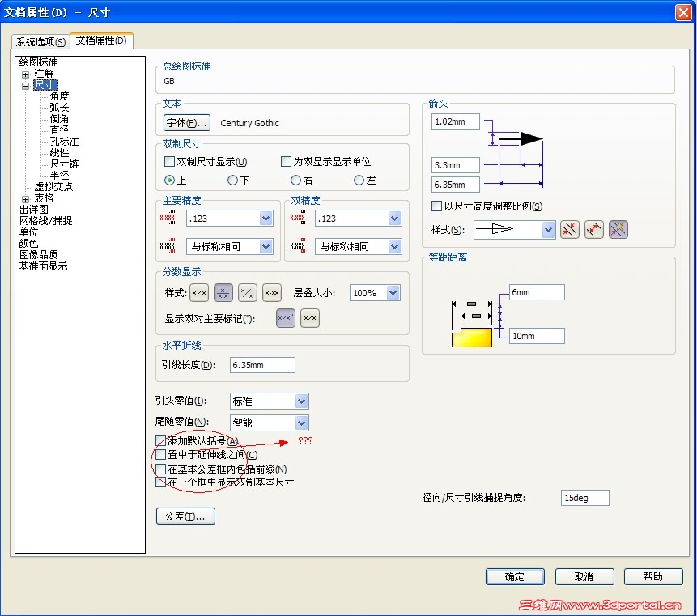Click arrow height field 1.02mm
Image resolution: width=697 pixels, height=616 pixels.
(x=455, y=121)
